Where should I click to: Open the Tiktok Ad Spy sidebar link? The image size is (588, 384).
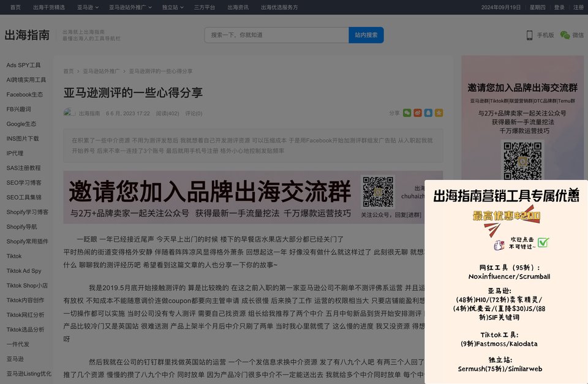click(x=24, y=271)
